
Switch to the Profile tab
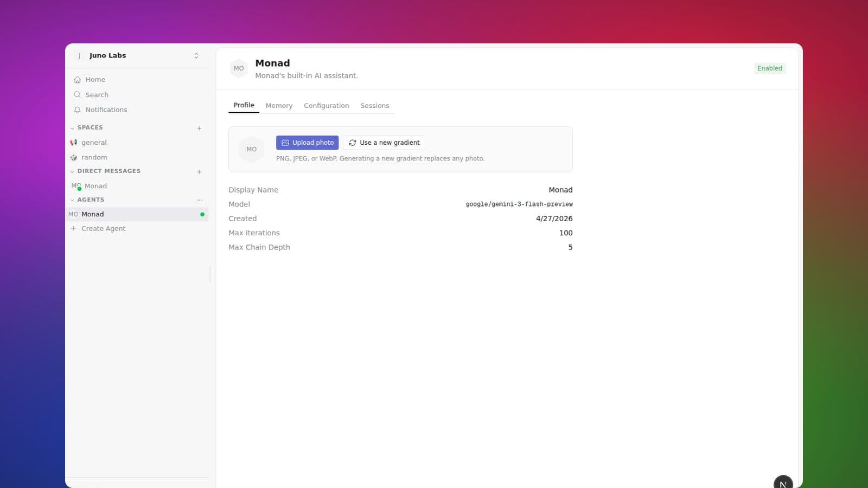point(244,105)
